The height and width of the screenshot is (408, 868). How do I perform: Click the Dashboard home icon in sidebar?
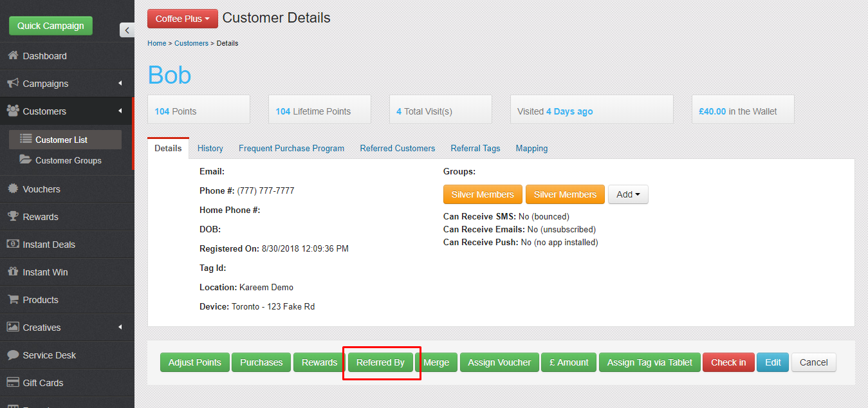[12, 56]
